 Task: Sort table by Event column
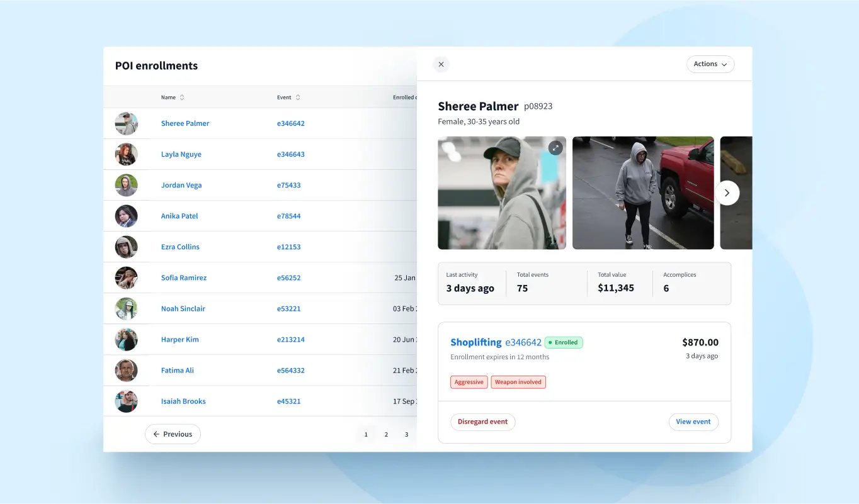coord(298,98)
